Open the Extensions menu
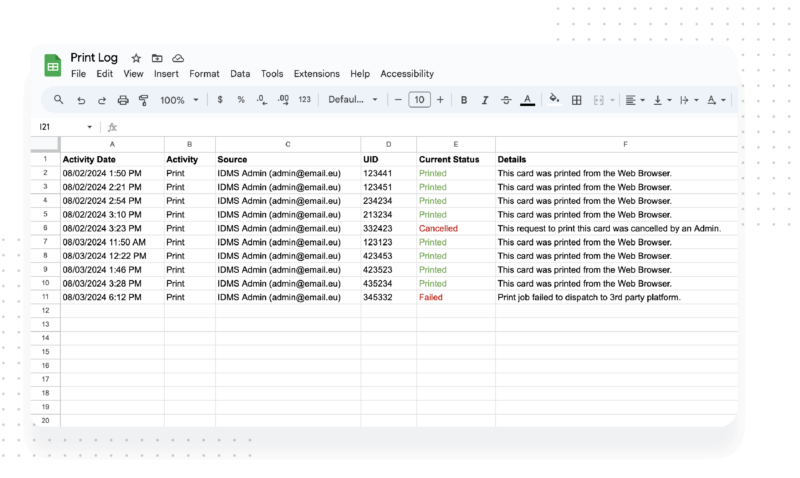 (316, 74)
